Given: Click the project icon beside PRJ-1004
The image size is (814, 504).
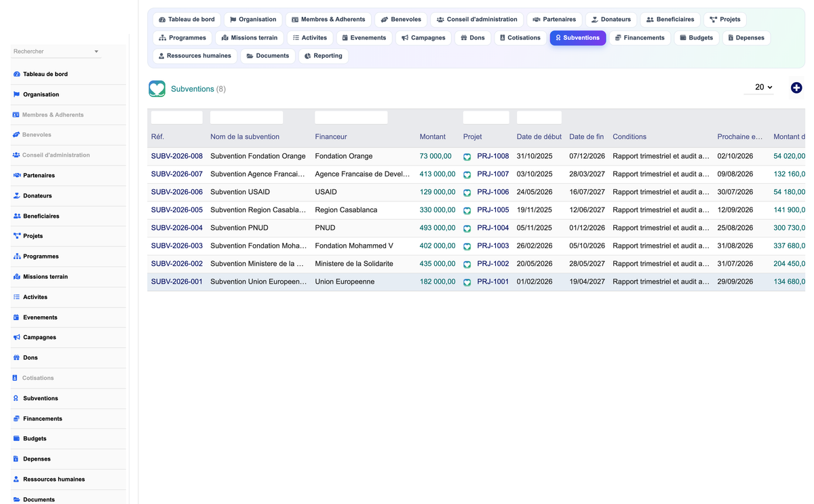Looking at the screenshot, I should tap(467, 229).
